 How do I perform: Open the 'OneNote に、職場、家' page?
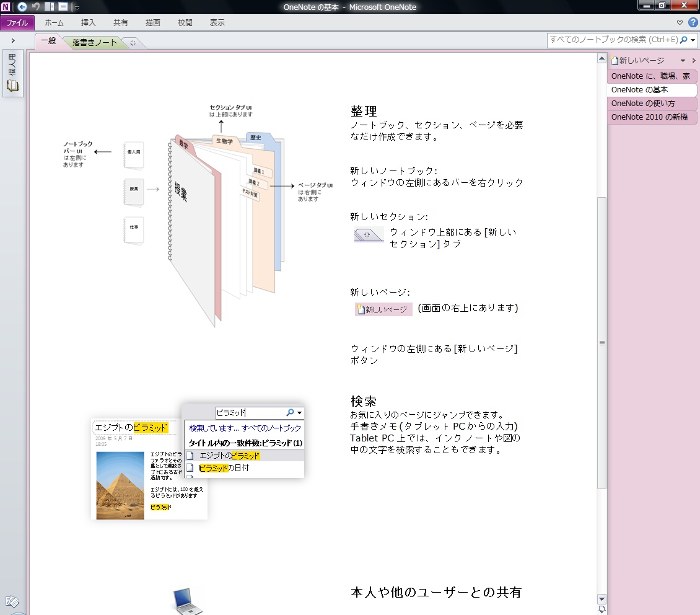tap(651, 76)
